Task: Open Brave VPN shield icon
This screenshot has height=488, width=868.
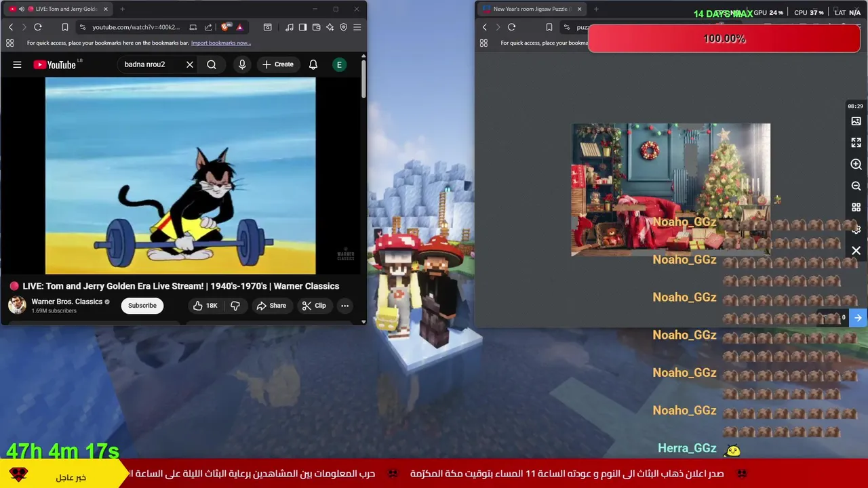Action: point(343,27)
